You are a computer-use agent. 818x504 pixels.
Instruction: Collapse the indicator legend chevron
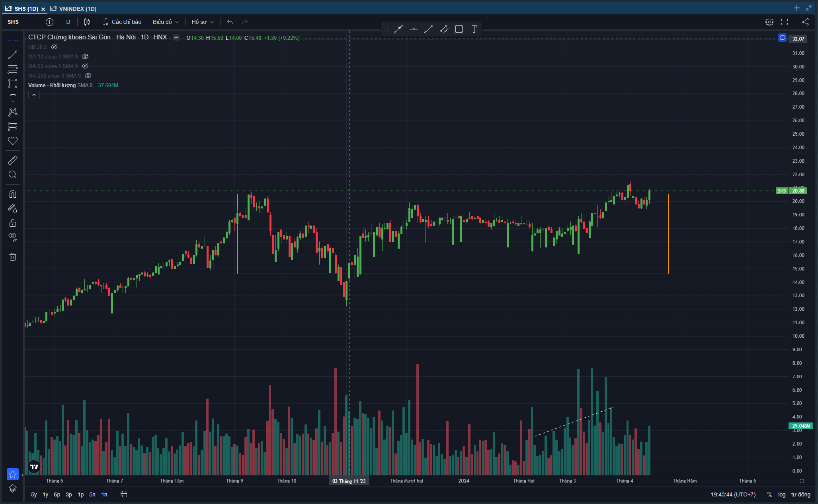(34, 95)
